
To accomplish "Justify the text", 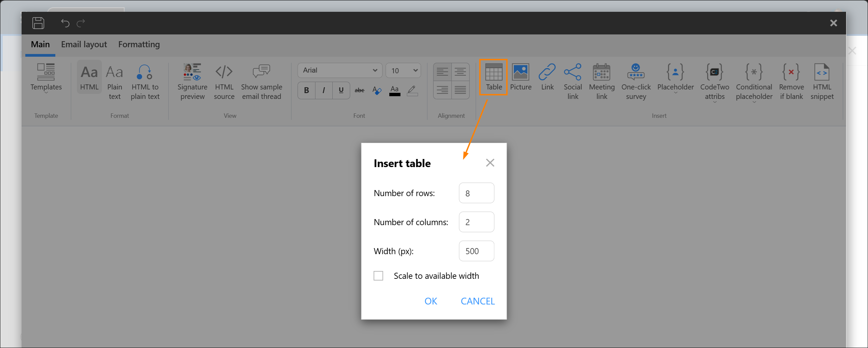I will 460,90.
